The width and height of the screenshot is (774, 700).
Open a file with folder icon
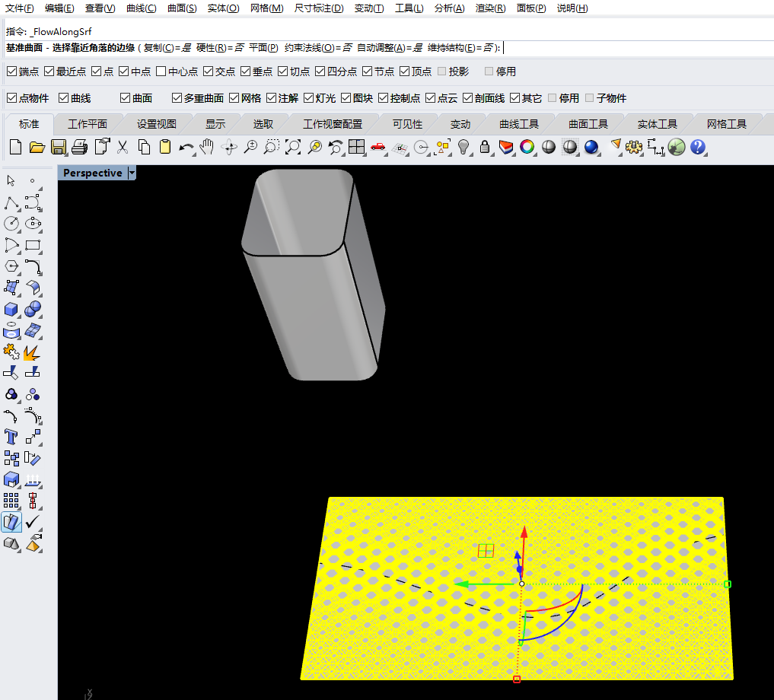tap(37, 147)
